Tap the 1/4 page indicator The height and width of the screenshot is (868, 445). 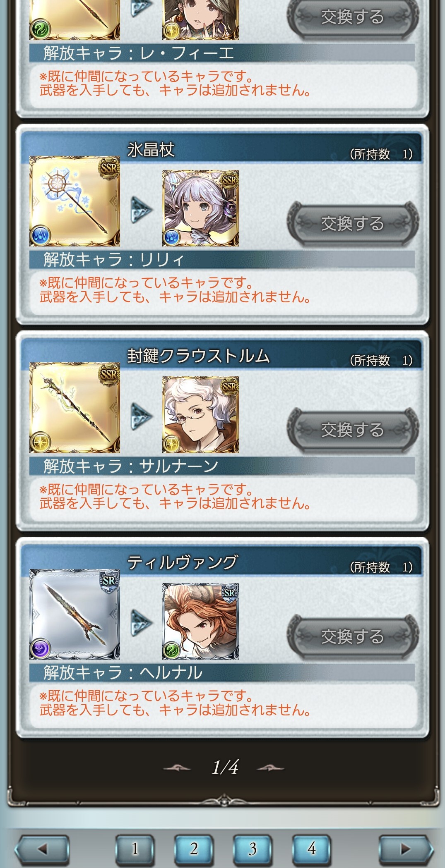225,768
